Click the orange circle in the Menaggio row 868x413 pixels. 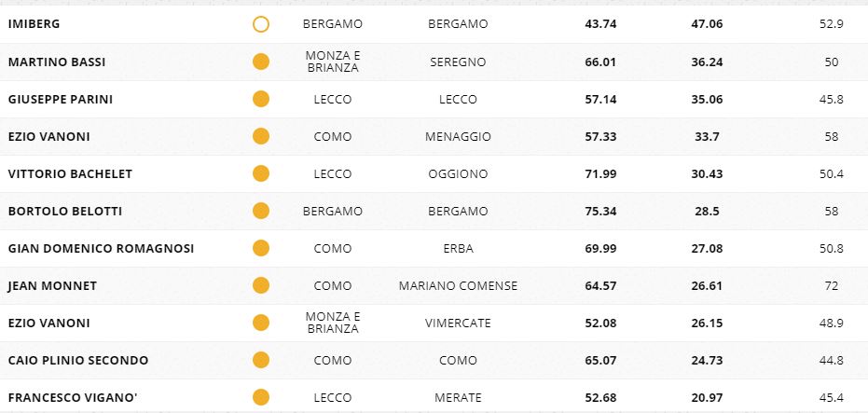coord(261,136)
